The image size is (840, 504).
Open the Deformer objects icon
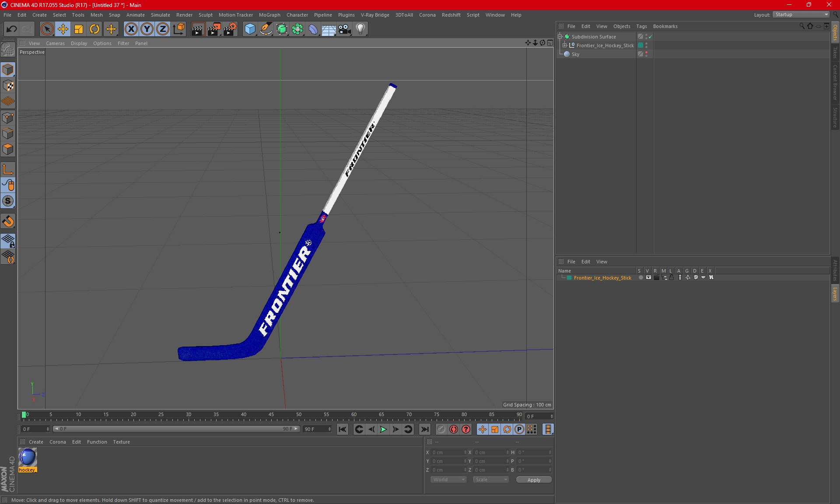[313, 29]
